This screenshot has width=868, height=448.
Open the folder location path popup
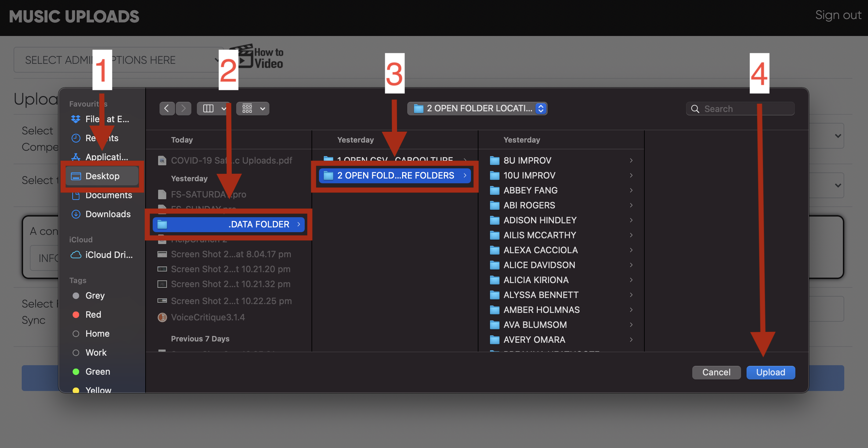coord(477,109)
